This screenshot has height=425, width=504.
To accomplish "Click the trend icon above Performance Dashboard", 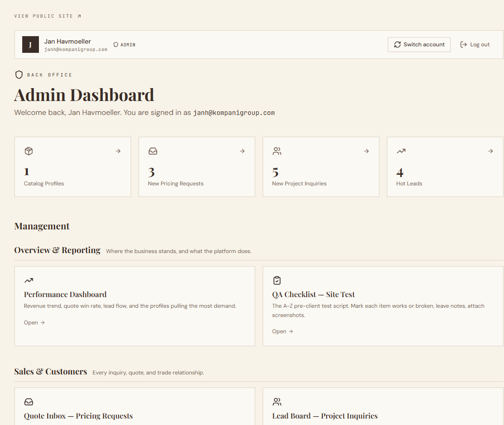I will (x=29, y=280).
